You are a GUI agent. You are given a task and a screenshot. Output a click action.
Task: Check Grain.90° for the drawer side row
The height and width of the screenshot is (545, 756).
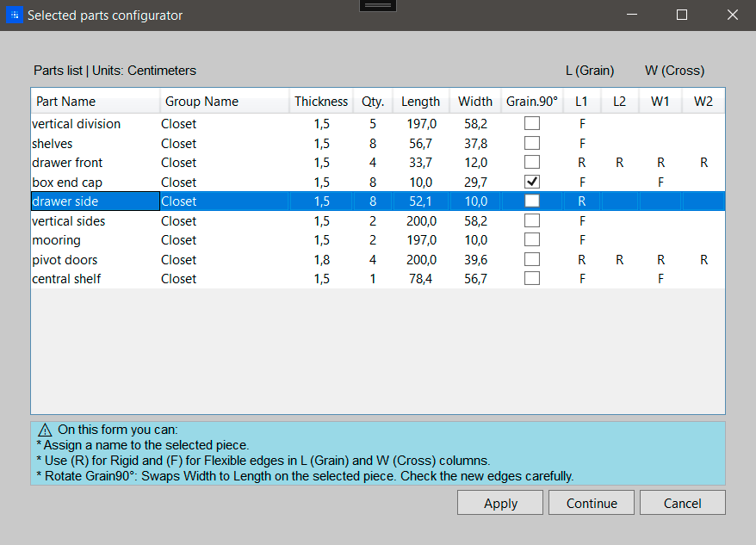pyautogui.click(x=531, y=201)
